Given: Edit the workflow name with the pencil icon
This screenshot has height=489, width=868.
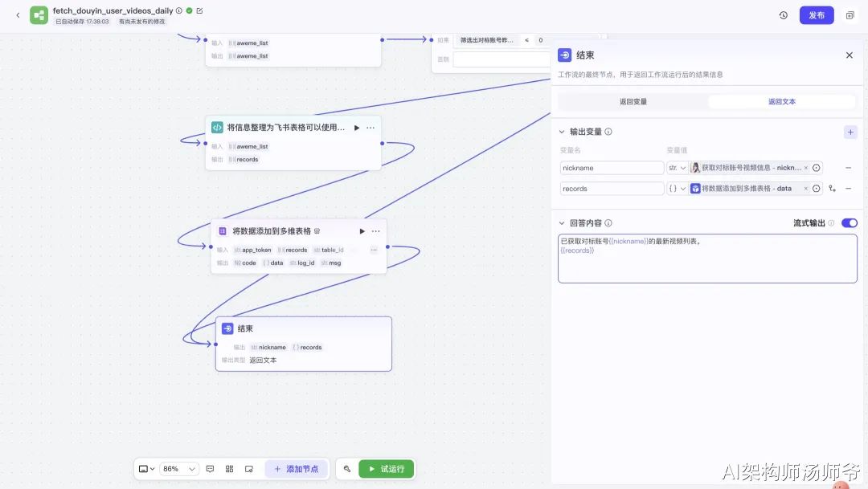Looking at the screenshot, I should pyautogui.click(x=200, y=10).
